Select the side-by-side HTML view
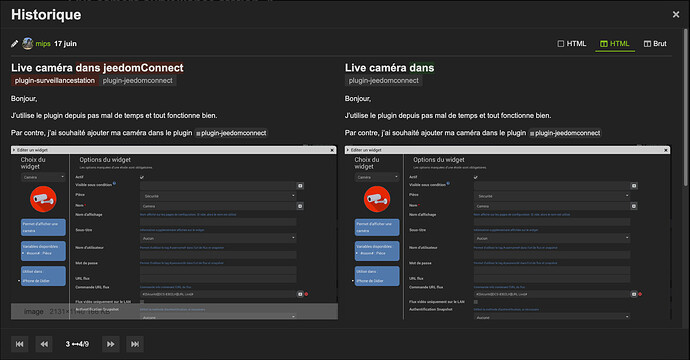Viewport: 690px width, 360px height. coord(615,44)
